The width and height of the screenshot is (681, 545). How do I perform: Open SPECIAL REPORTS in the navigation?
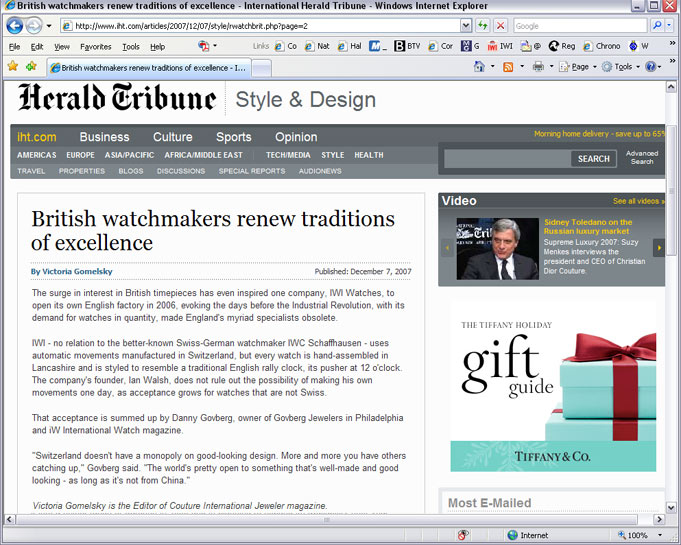point(252,171)
